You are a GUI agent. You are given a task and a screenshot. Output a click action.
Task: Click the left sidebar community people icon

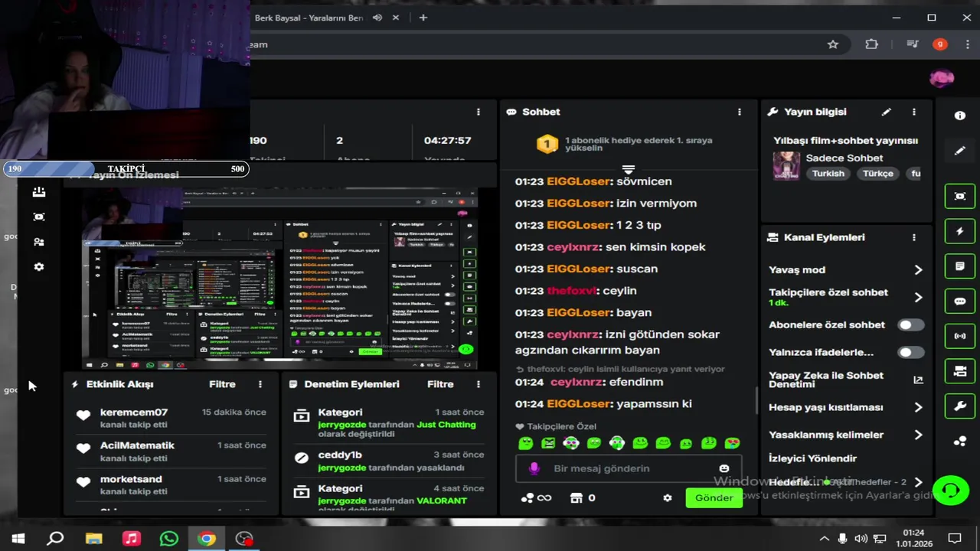(x=39, y=242)
